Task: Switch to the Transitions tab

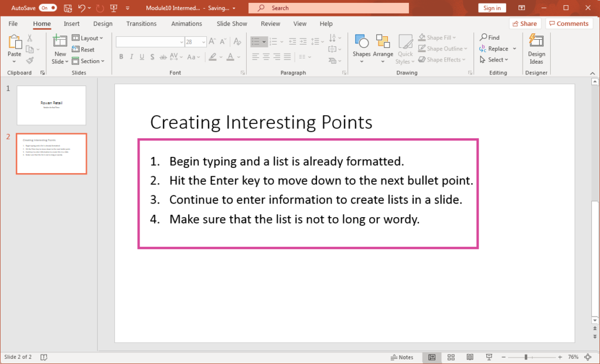Action: [x=142, y=24]
